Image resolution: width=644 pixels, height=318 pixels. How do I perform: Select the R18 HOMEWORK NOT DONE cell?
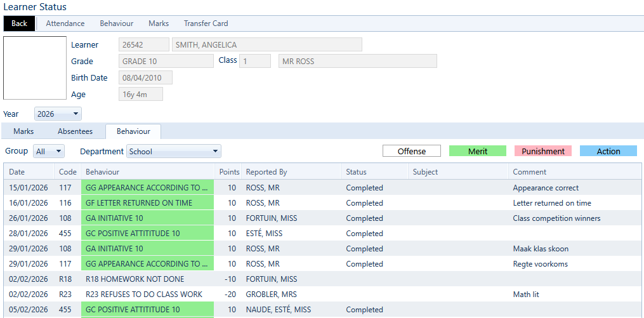click(148, 279)
